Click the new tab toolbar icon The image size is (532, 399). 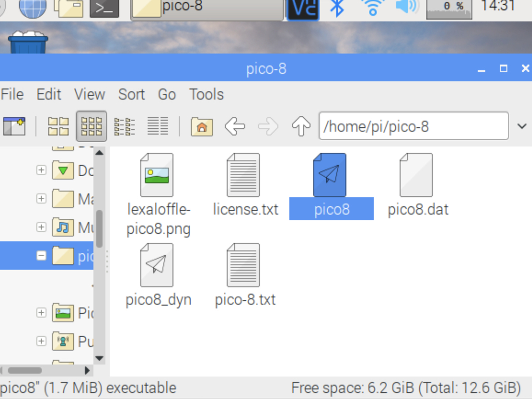14,126
